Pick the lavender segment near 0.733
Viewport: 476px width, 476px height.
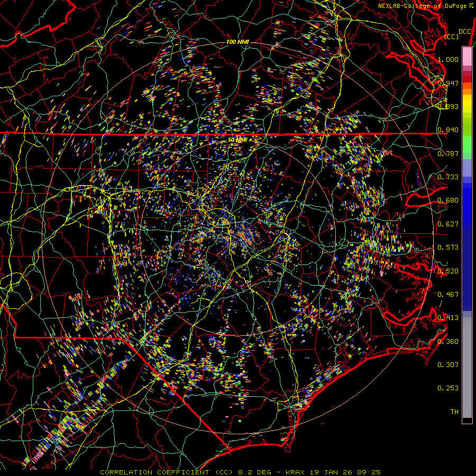pos(467,168)
